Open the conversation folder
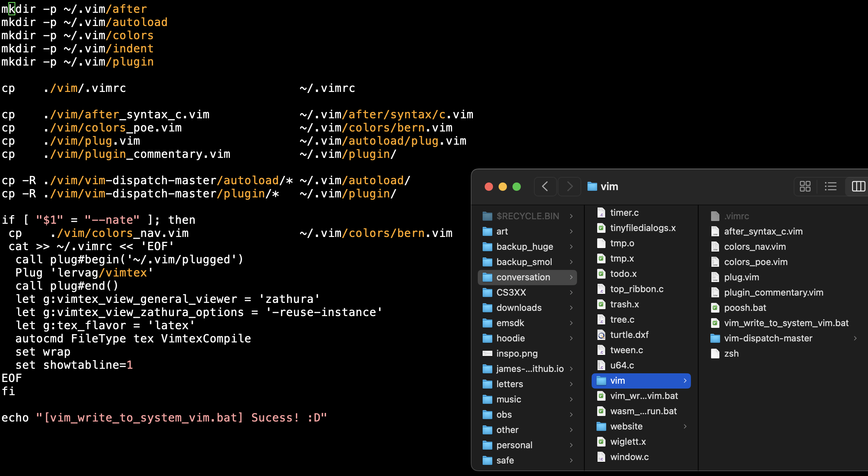The image size is (868, 476). click(523, 277)
